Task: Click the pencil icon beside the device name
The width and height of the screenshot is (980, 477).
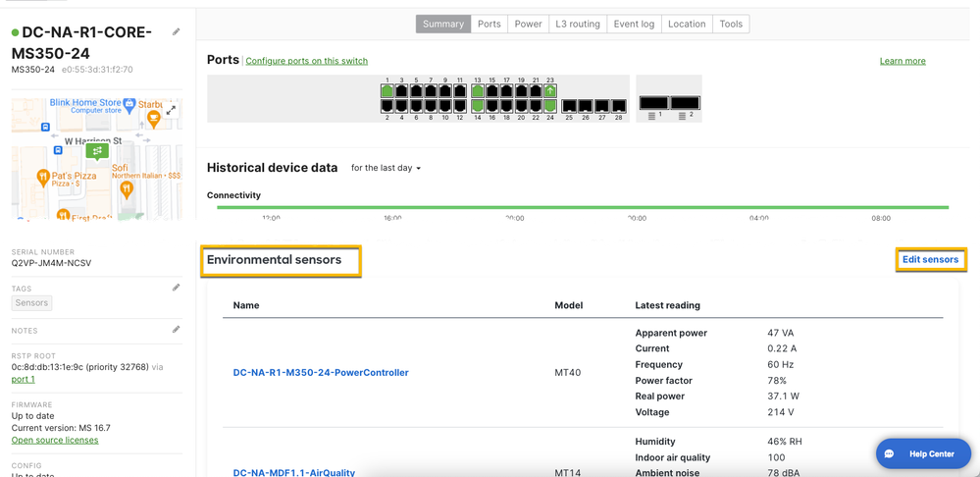Action: 177,32
